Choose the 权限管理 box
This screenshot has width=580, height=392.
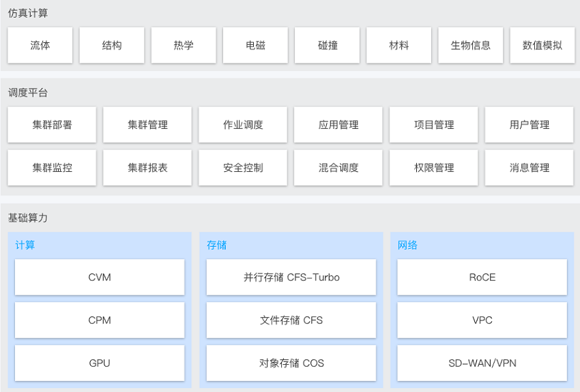(x=433, y=168)
